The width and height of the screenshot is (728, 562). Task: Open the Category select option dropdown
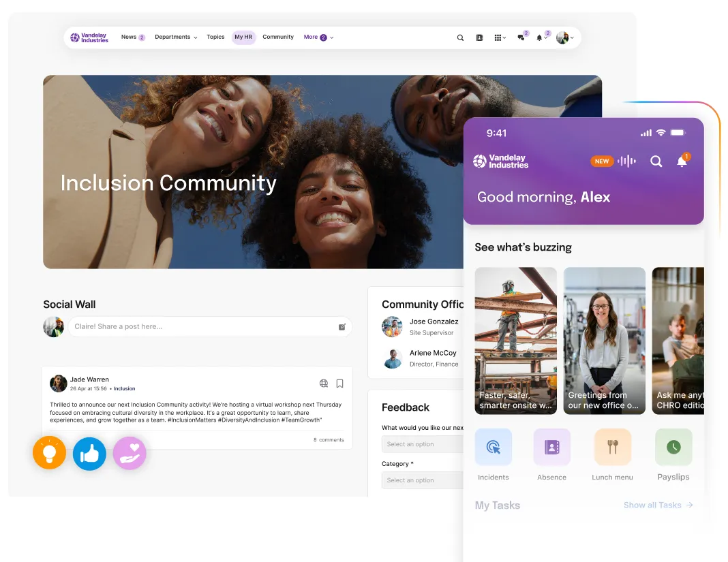(x=422, y=480)
